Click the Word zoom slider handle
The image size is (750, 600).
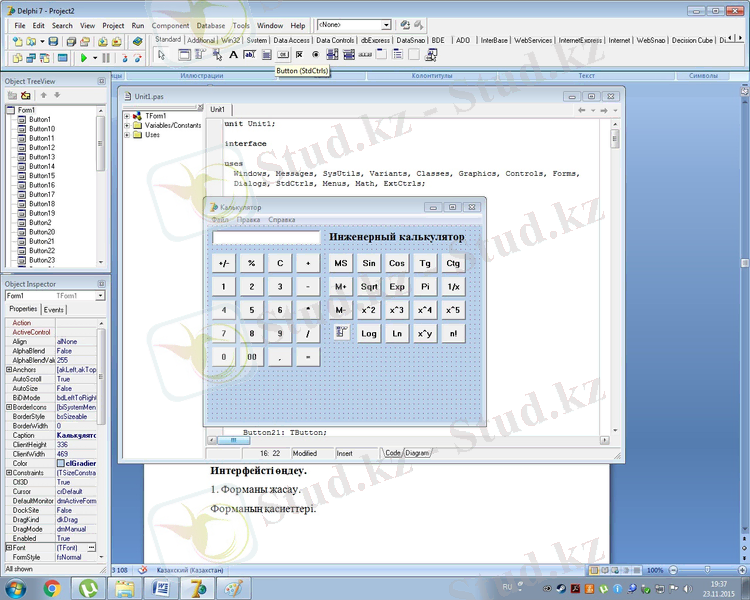707,569
